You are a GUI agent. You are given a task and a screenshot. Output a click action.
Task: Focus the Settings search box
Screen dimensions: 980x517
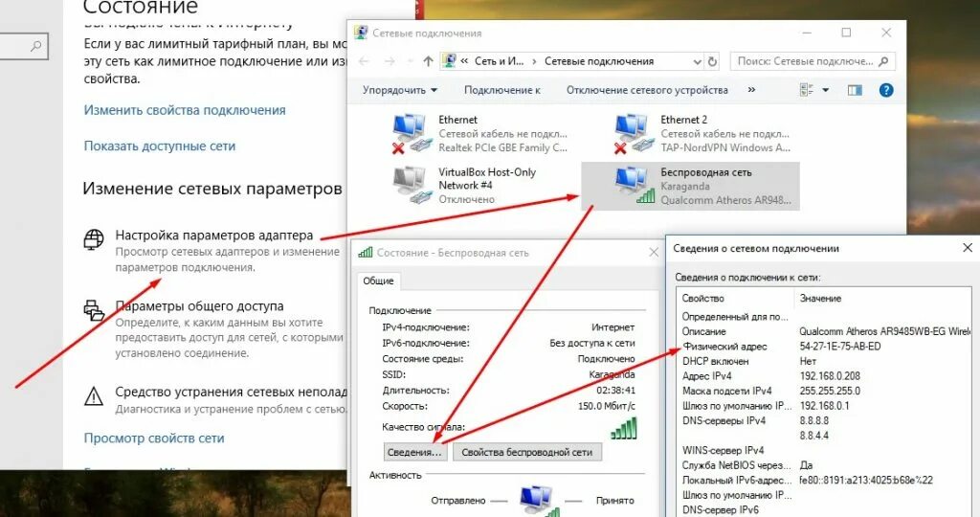tap(24, 46)
